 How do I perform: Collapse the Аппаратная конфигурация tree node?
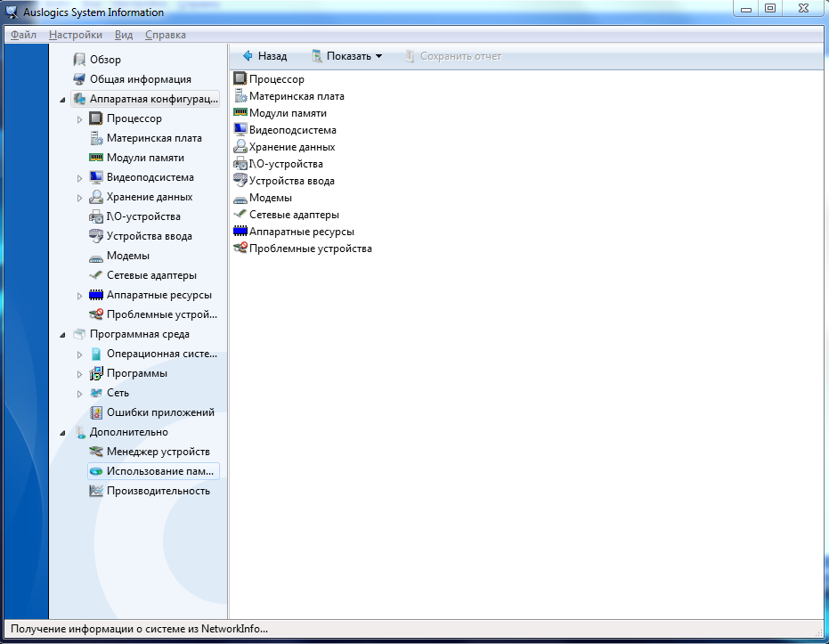[x=62, y=100]
